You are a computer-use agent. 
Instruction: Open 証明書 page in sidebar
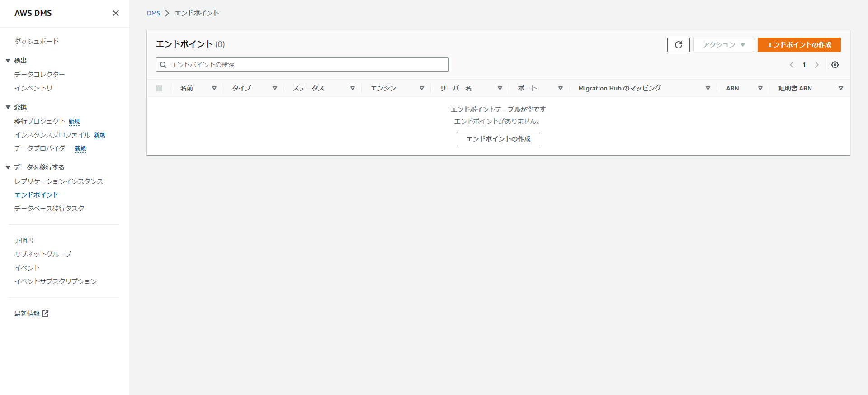tap(24, 241)
